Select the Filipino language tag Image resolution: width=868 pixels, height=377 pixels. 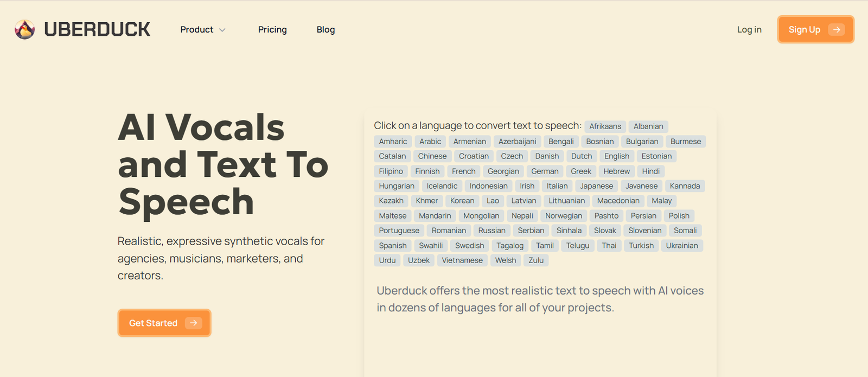click(x=391, y=171)
